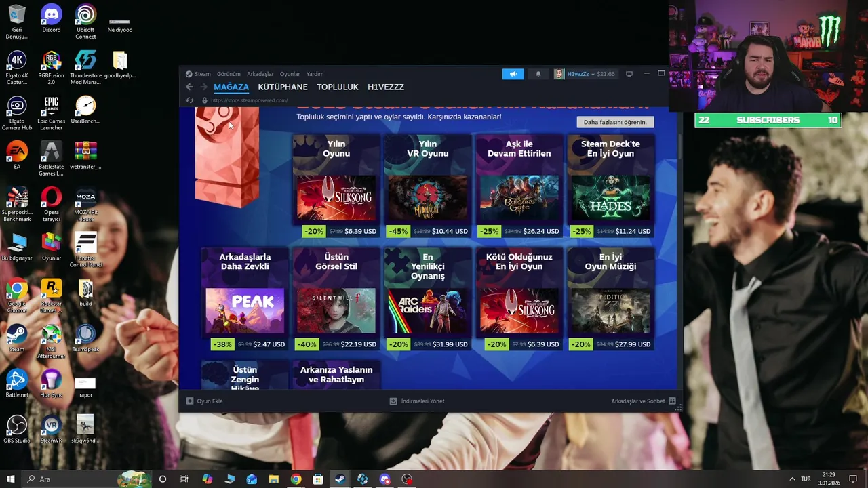
Task: Click the $31.99 USD price tag
Action: coord(450,344)
